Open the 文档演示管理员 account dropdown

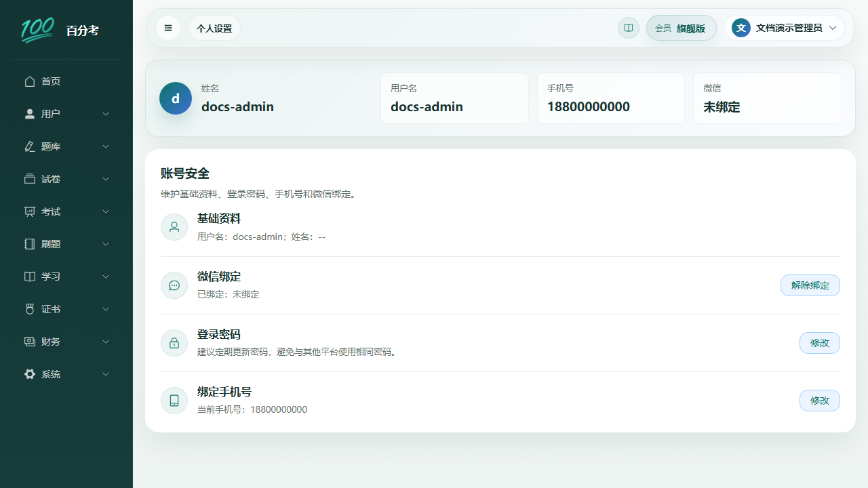pyautogui.click(x=785, y=28)
